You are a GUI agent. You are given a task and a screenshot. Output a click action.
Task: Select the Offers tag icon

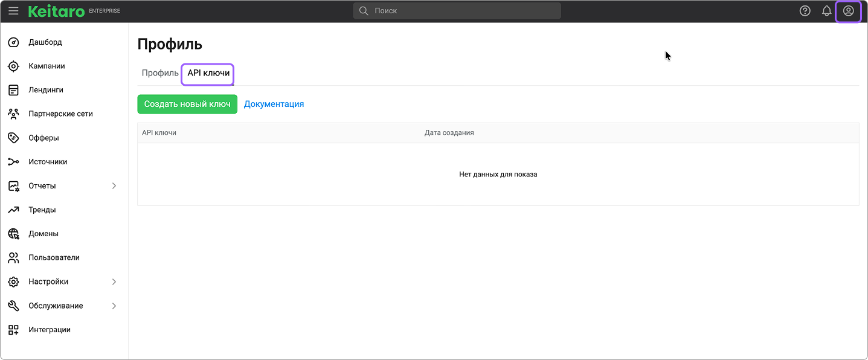click(13, 138)
